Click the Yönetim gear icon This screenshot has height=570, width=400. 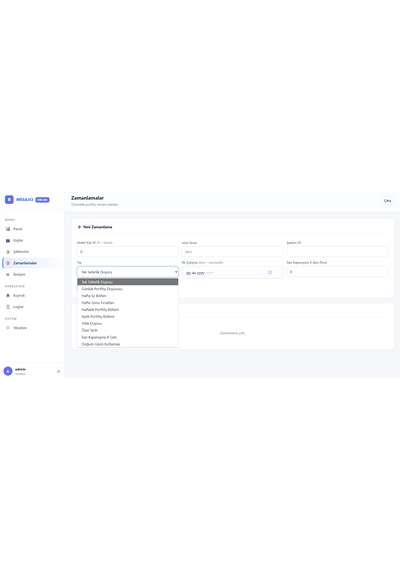click(x=8, y=328)
